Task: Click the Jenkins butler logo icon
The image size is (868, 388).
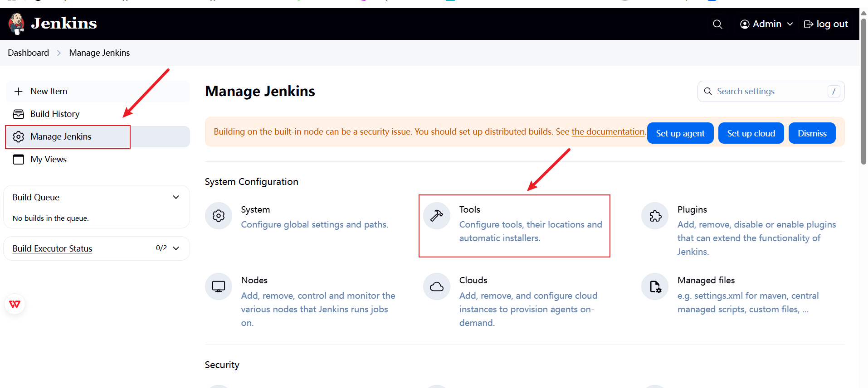Action: 17,24
